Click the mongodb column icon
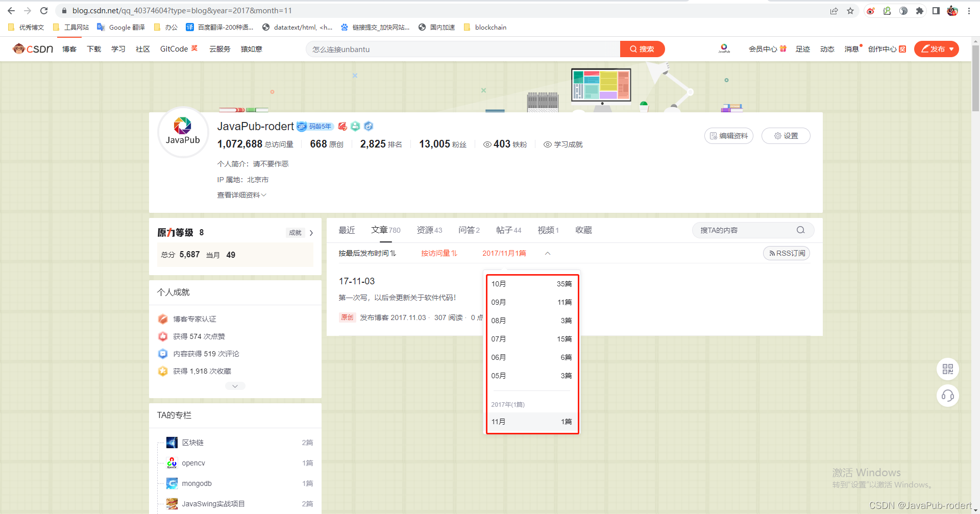The width and height of the screenshot is (980, 514). pyautogui.click(x=171, y=483)
